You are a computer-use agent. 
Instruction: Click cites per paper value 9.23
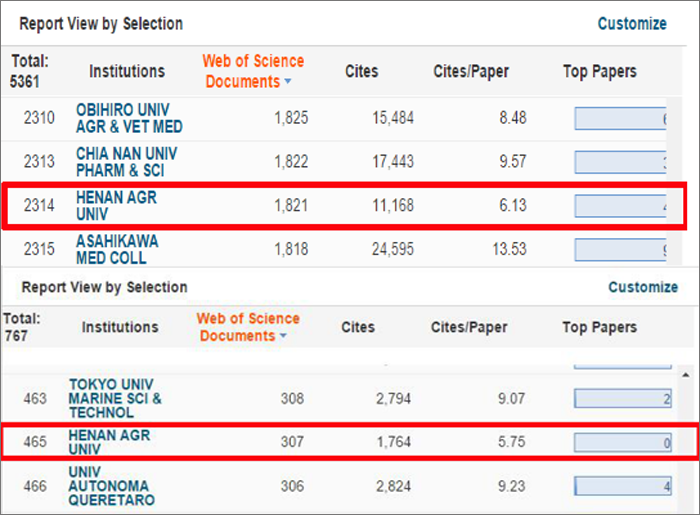tap(512, 486)
